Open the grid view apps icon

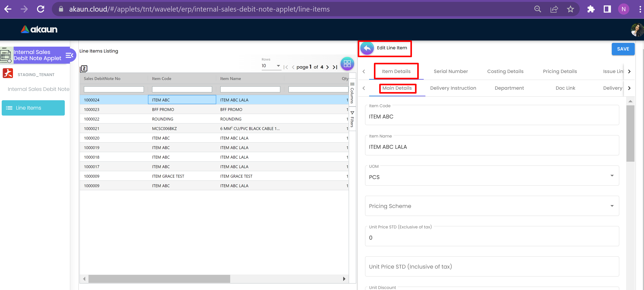[347, 64]
